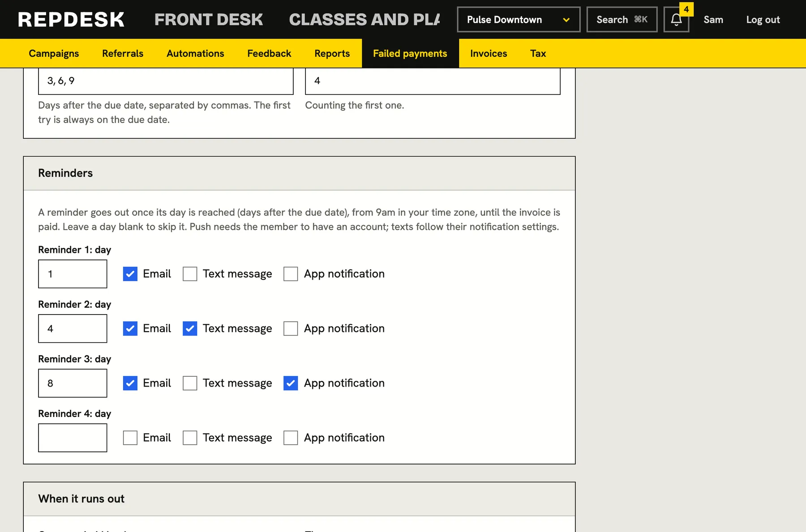This screenshot has width=806, height=532.
Task: Click the Sam user link
Action: pos(713,20)
